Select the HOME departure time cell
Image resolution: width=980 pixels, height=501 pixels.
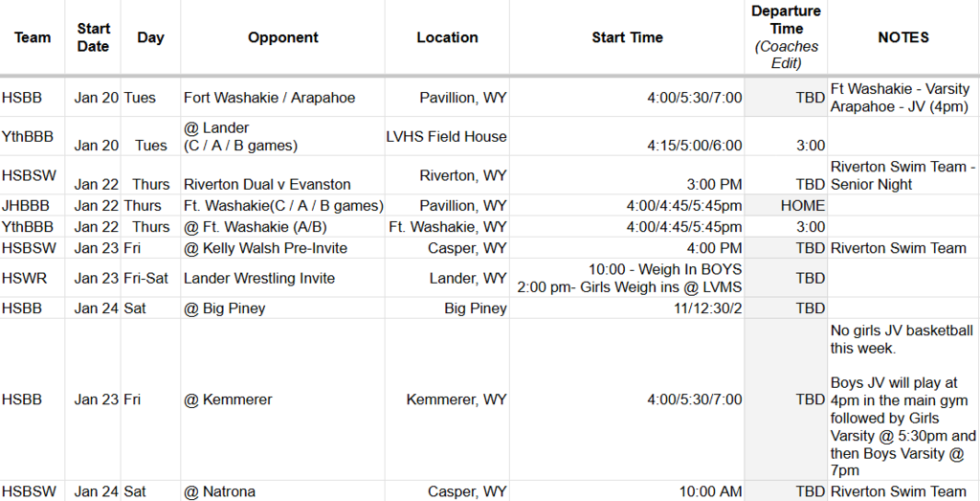[802, 206]
